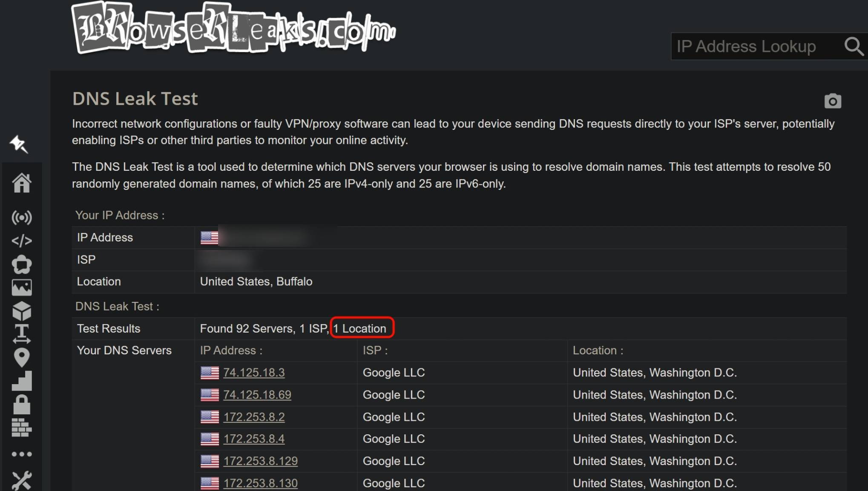Click 'Google LLC' in the 172.253.8.129 row
This screenshot has height=491, width=868.
pos(394,461)
